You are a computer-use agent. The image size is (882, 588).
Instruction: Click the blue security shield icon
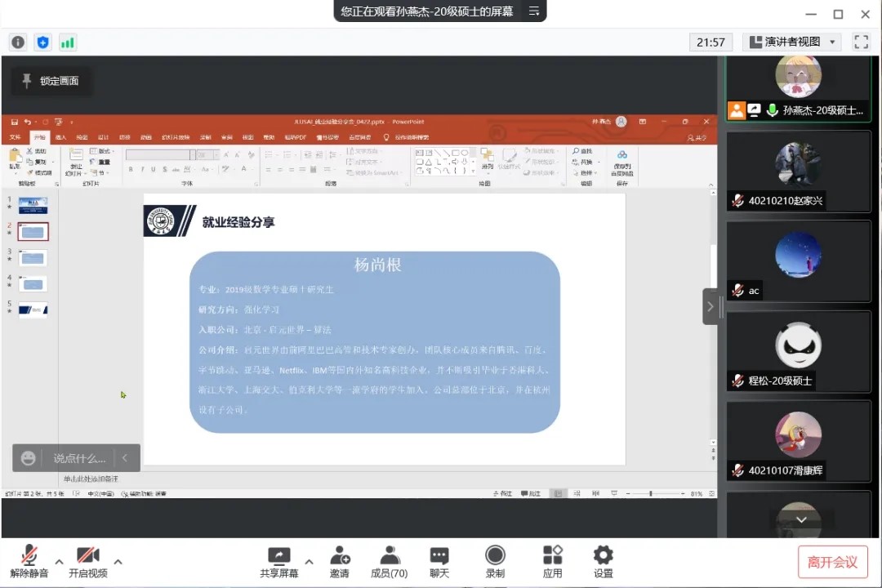(42, 42)
